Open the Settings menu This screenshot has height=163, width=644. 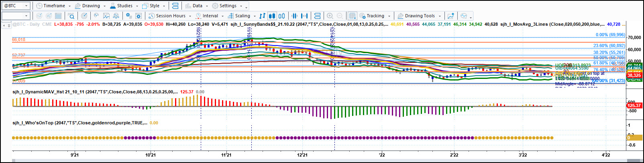[x=227, y=6]
